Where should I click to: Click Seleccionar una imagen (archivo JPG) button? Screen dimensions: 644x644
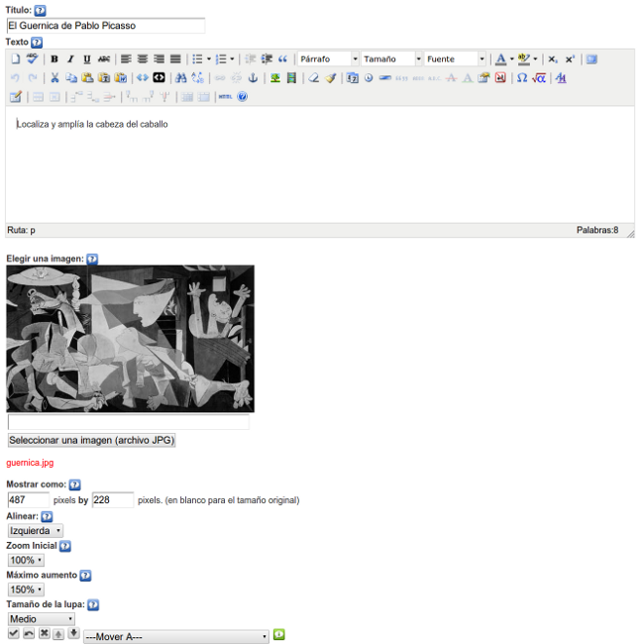point(91,441)
